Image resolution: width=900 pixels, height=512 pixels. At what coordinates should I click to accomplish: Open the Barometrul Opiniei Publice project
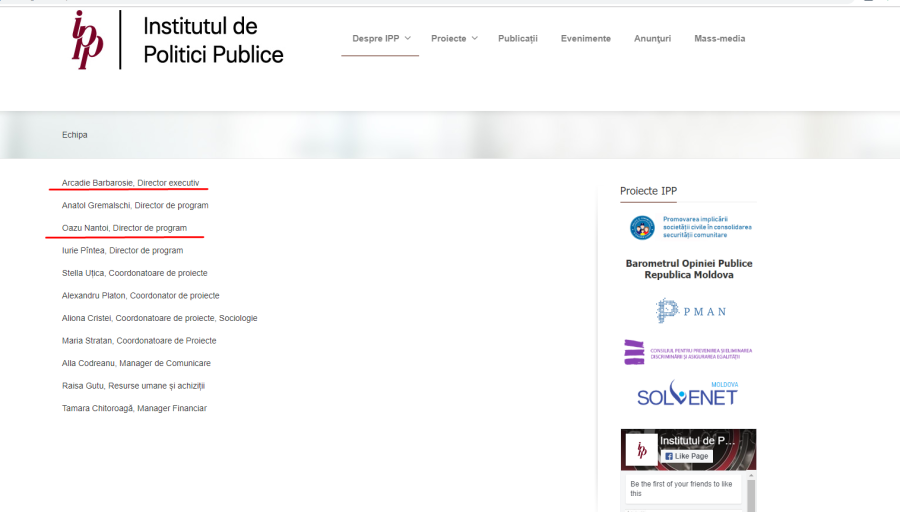pos(688,269)
